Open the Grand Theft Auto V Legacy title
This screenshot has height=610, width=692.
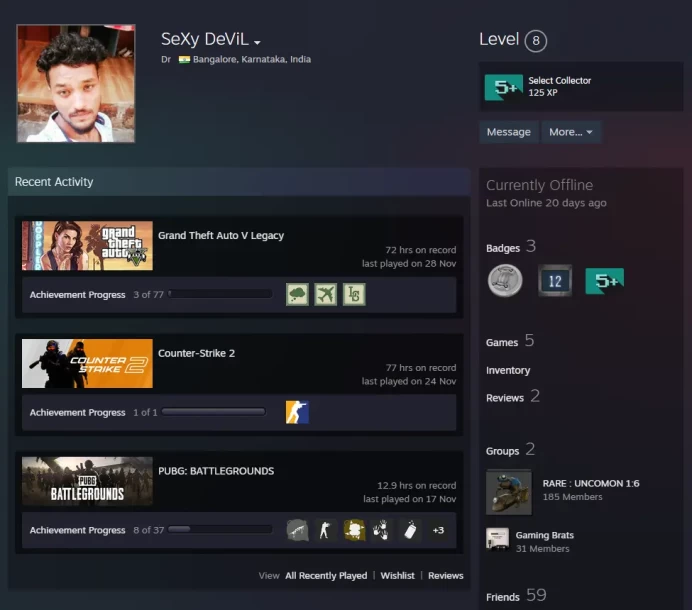(221, 235)
